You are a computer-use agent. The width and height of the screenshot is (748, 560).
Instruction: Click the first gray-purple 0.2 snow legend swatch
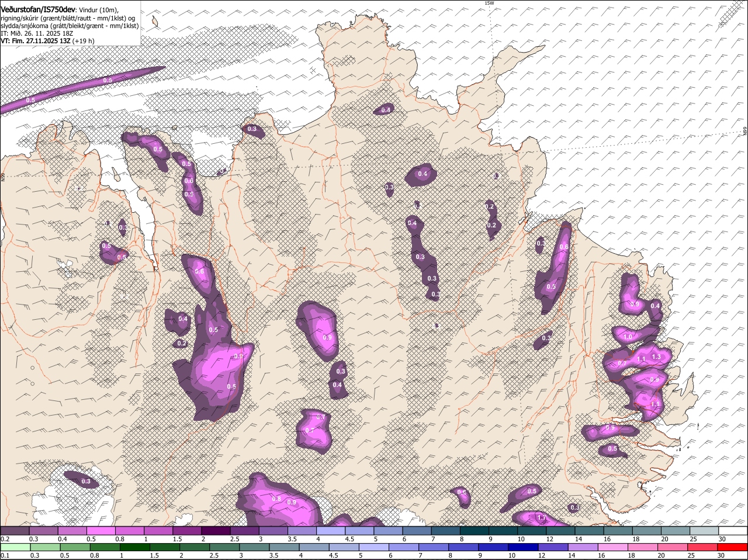pos(15,531)
